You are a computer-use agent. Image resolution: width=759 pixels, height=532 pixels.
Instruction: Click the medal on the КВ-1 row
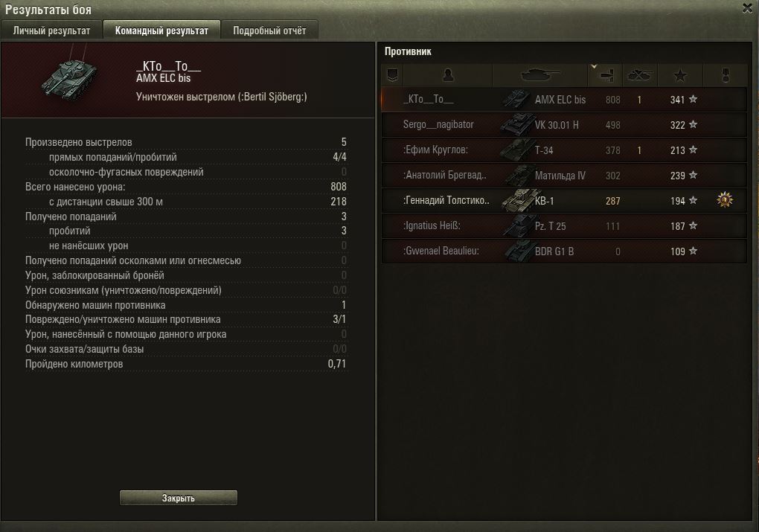point(725,200)
